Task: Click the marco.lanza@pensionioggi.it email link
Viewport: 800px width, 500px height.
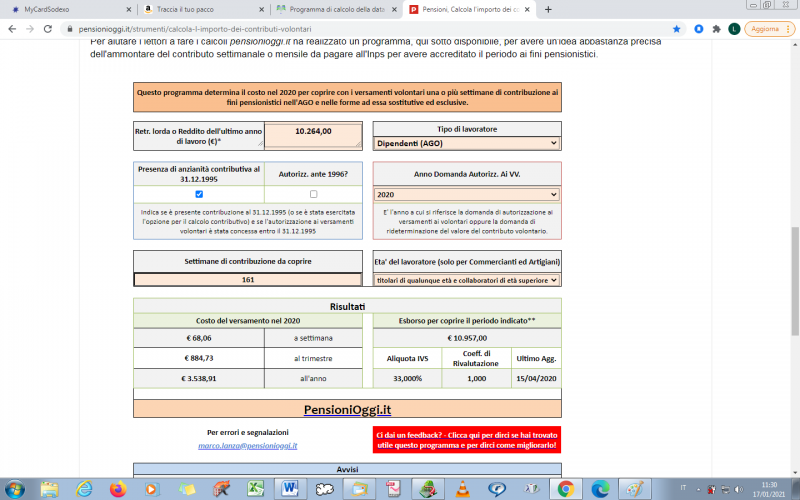Action: pyautogui.click(x=247, y=445)
